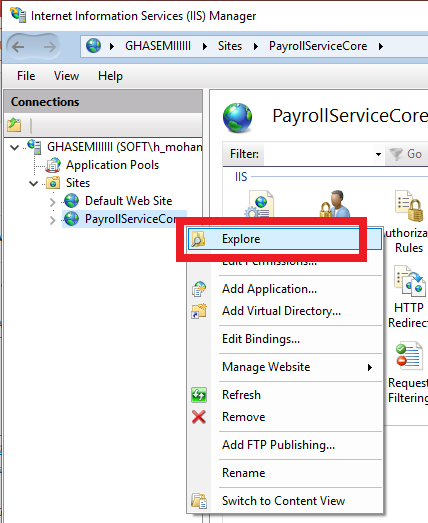Screen dimensions: 428x523
Task: Open the Help menu
Action: tap(110, 76)
